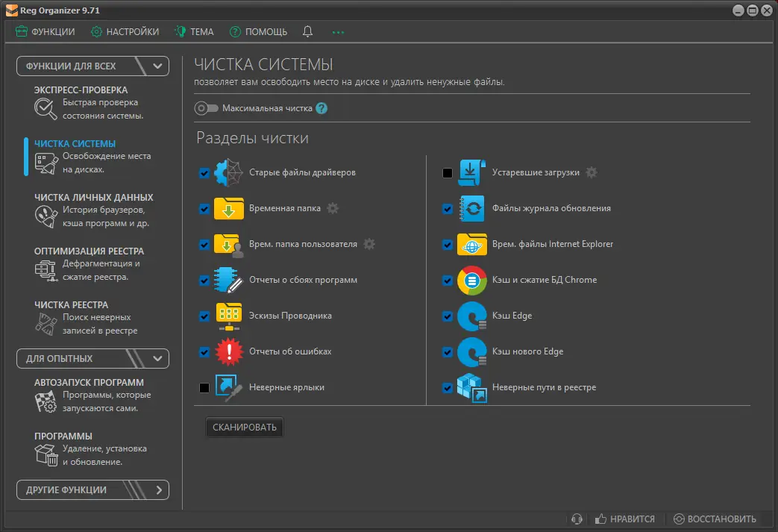Open the НАСТРОЙКИ menu
The width and height of the screenshot is (778, 532).
124,31
